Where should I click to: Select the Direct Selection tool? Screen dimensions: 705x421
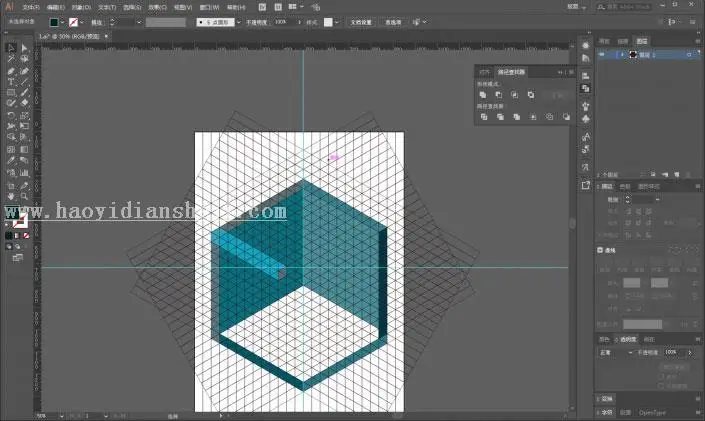tap(24, 48)
